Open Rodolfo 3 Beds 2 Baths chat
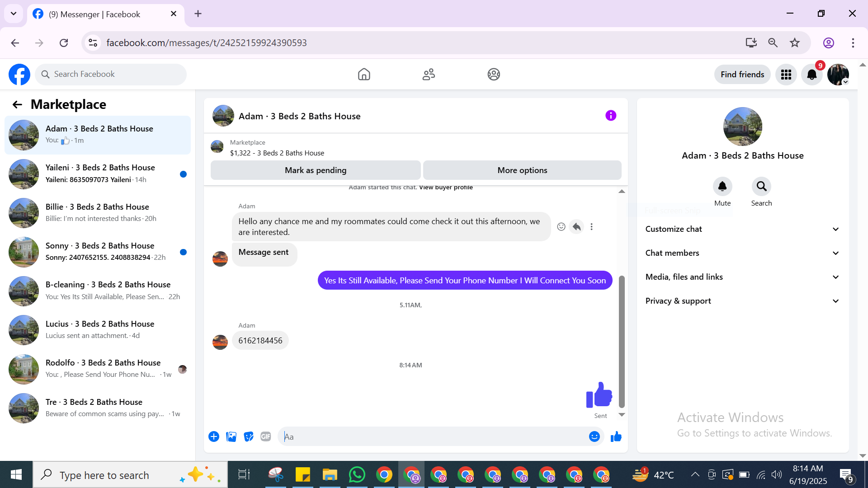Screen dimensions: 868x488 tap(98, 369)
